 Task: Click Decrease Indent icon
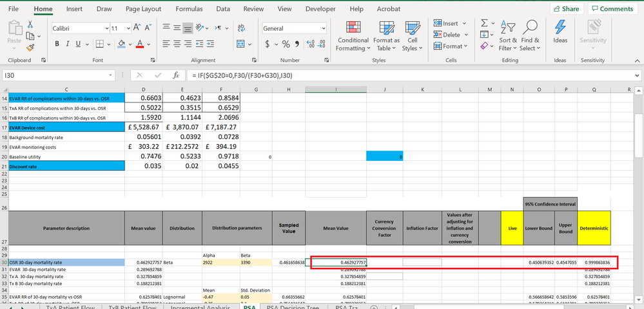(199, 44)
